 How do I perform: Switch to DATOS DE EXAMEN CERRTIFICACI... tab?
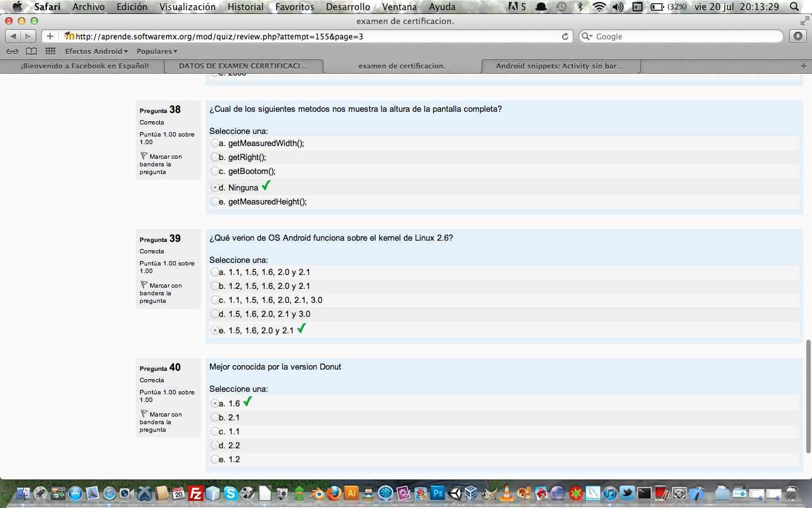(x=244, y=66)
